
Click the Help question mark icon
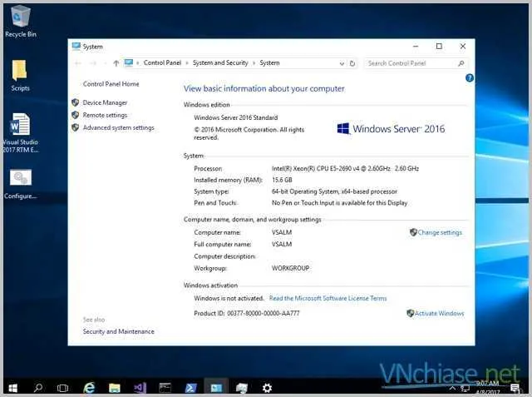[x=470, y=78]
